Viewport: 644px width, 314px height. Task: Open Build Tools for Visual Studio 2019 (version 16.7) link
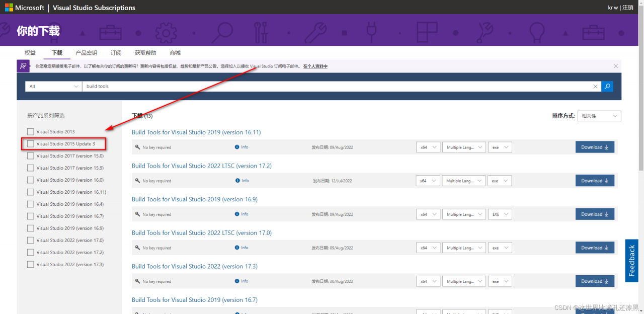coord(195,300)
